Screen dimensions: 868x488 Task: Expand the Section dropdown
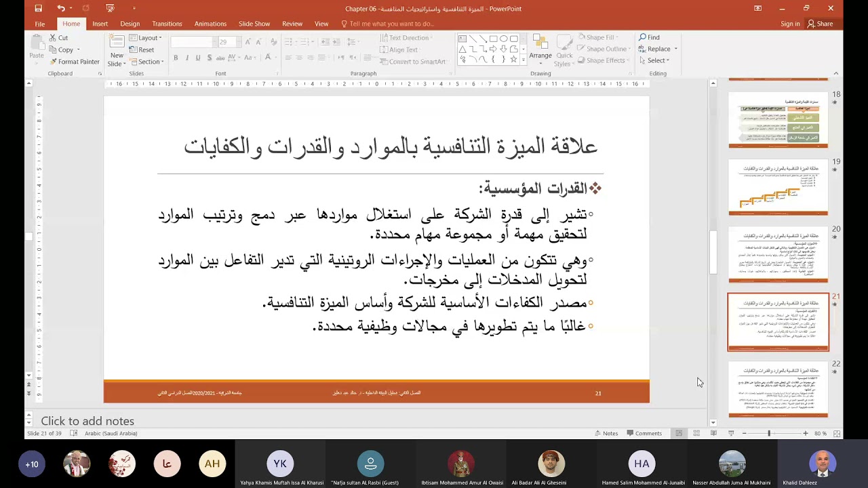(147, 62)
